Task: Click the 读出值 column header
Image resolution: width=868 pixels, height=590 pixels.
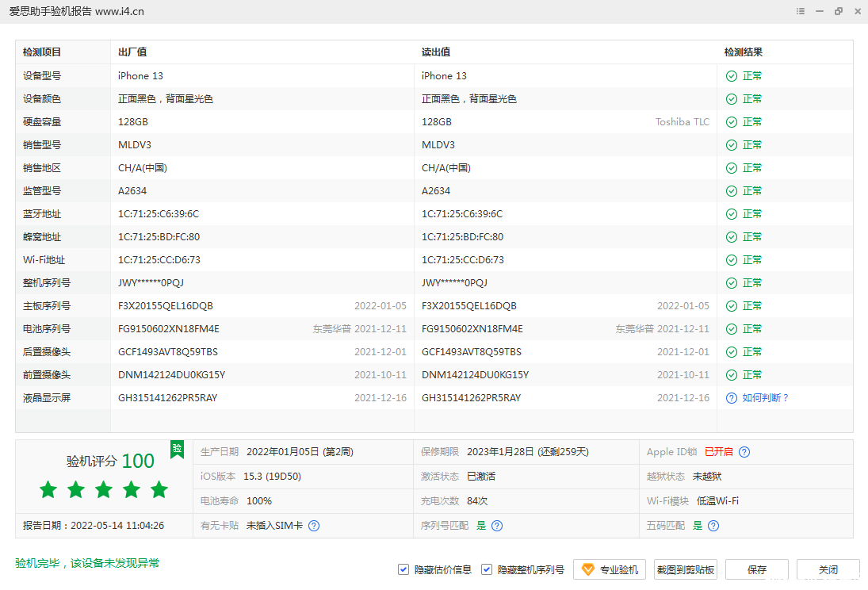Action: 436,52
